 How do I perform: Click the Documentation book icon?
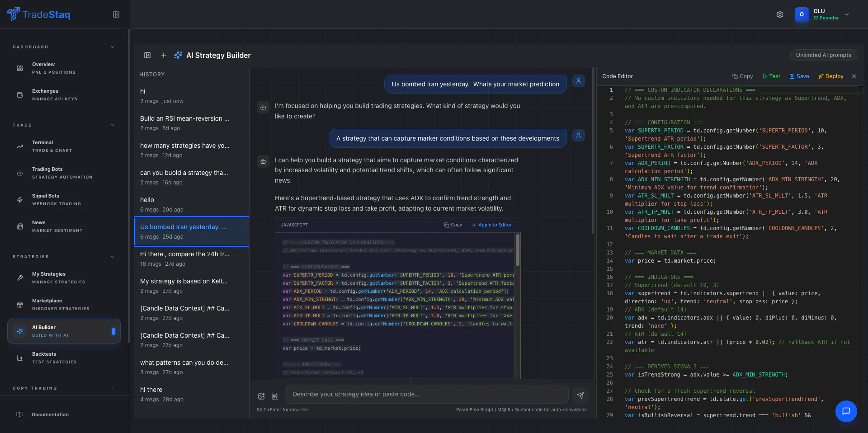pos(19,414)
